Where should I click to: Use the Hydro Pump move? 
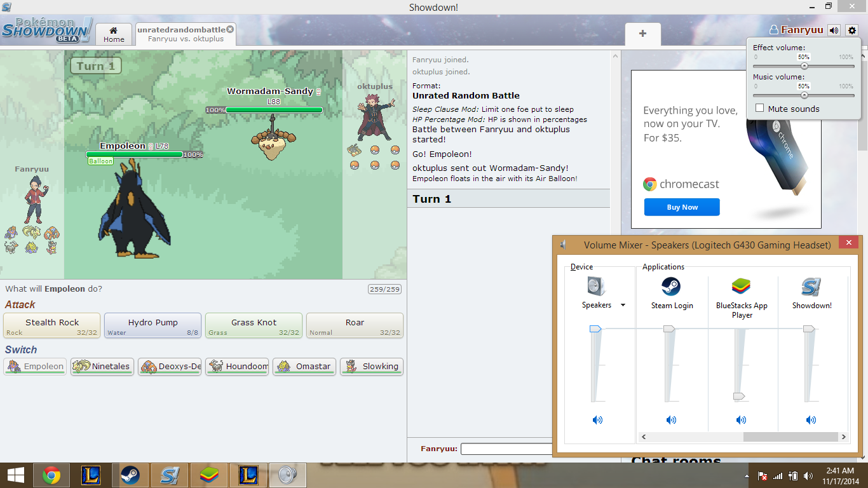click(153, 325)
